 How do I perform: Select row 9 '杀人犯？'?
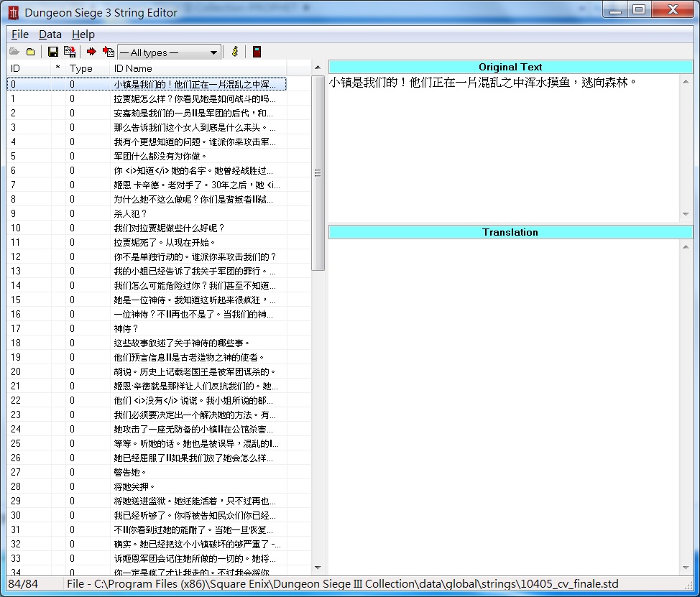[147, 213]
